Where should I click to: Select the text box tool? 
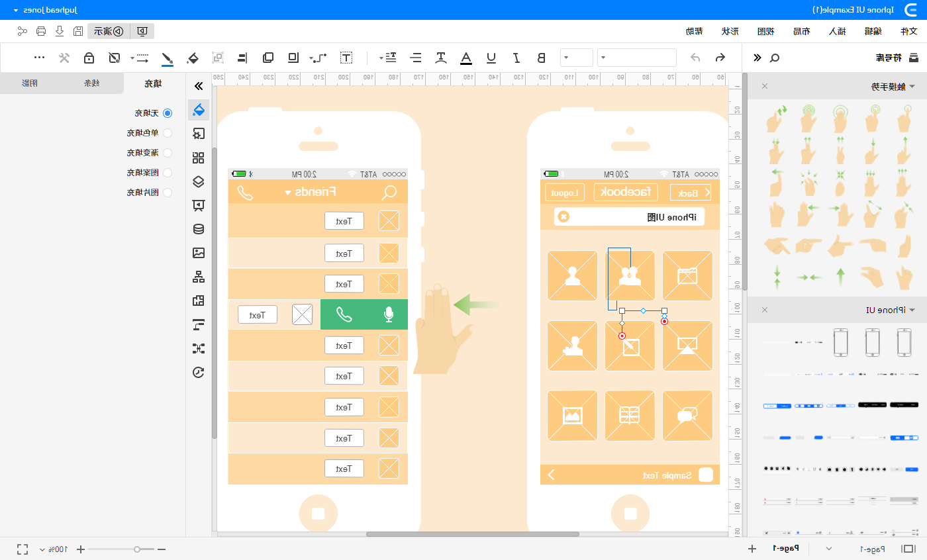[346, 58]
